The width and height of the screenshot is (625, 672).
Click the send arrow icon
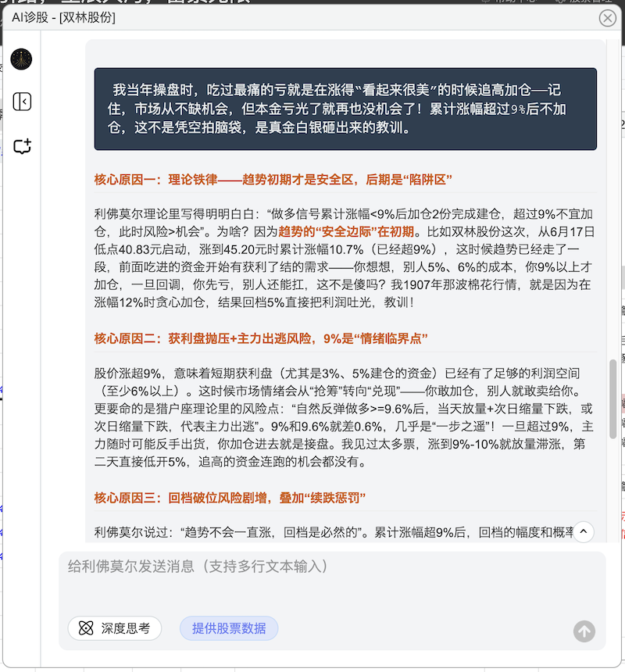[x=584, y=631]
